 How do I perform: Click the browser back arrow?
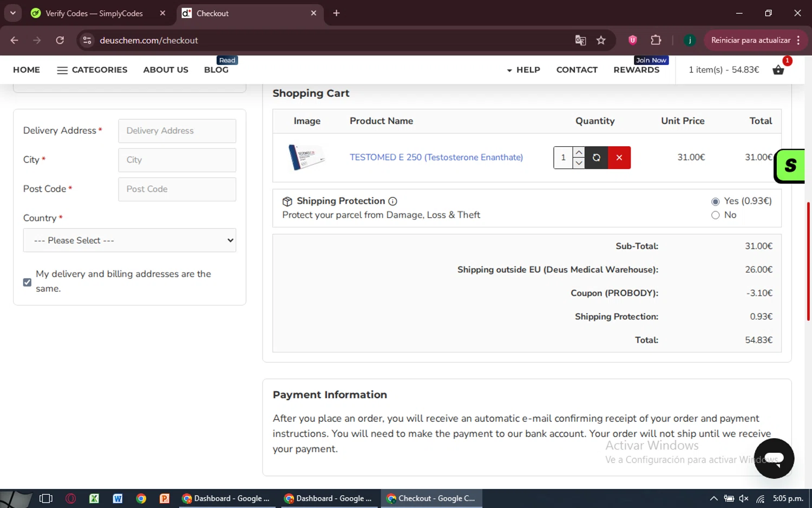click(15, 40)
